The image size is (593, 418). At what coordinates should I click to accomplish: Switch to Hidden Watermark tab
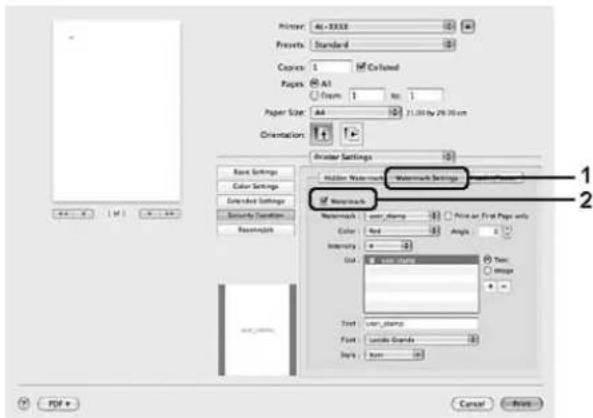(352, 178)
